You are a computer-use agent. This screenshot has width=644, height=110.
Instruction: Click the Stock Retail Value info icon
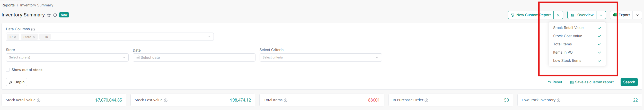tap(39, 100)
